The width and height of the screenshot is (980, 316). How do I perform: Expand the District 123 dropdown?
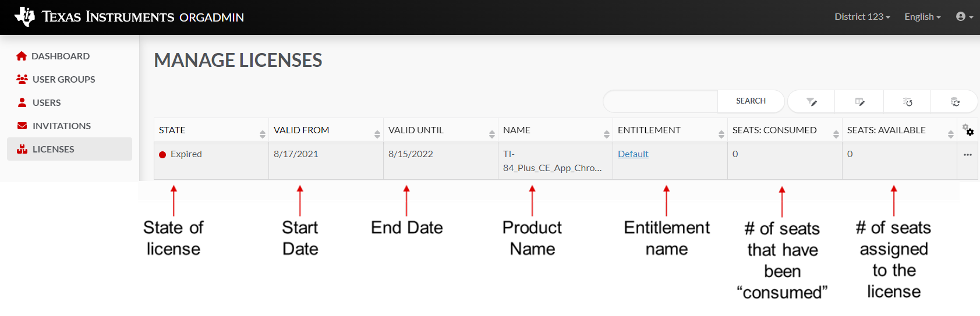[862, 17]
